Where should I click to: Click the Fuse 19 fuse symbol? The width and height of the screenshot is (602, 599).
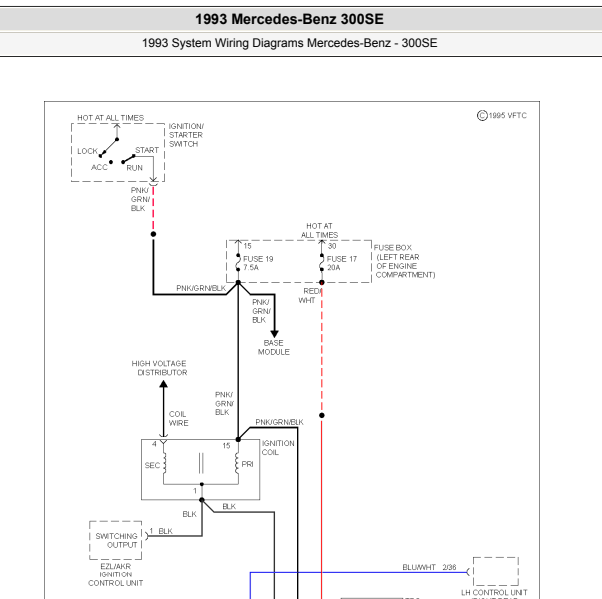(x=238, y=263)
